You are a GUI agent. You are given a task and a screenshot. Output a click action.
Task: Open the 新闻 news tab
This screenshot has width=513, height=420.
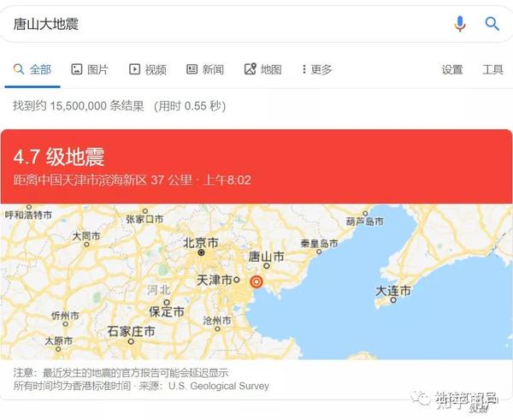(205, 69)
